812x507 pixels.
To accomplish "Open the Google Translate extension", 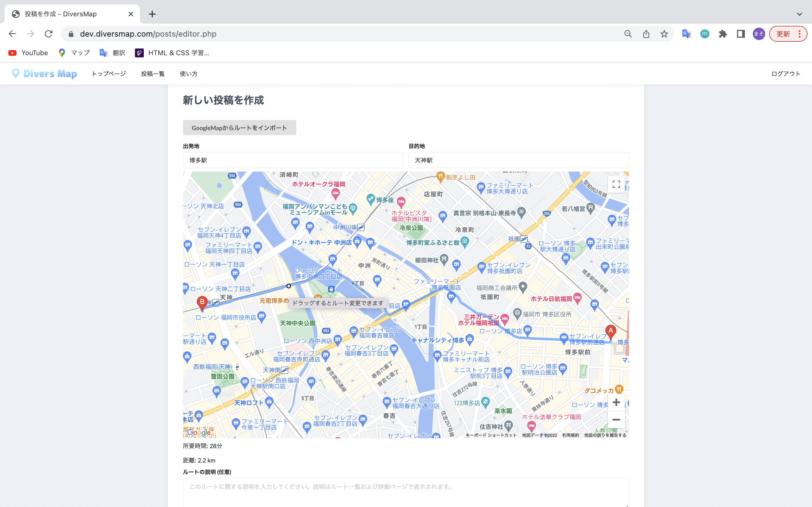I will click(686, 34).
